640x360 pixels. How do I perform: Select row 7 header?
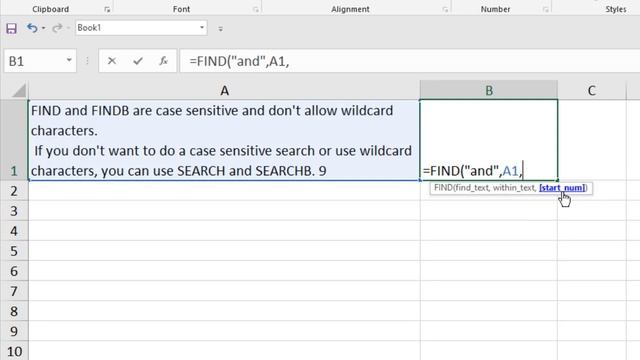coord(14,291)
